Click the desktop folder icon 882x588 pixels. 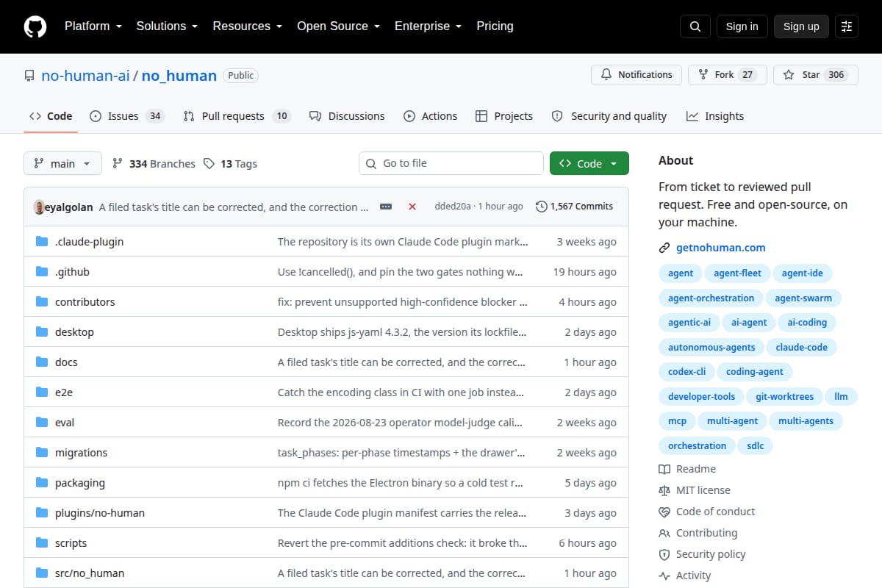click(42, 331)
